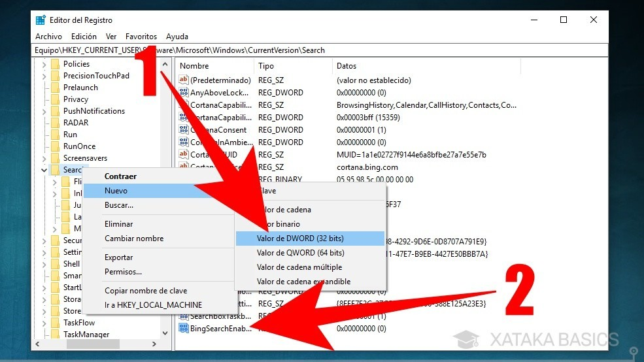Open the Ayuda menu
The width and height of the screenshot is (644, 362).
pos(177,37)
